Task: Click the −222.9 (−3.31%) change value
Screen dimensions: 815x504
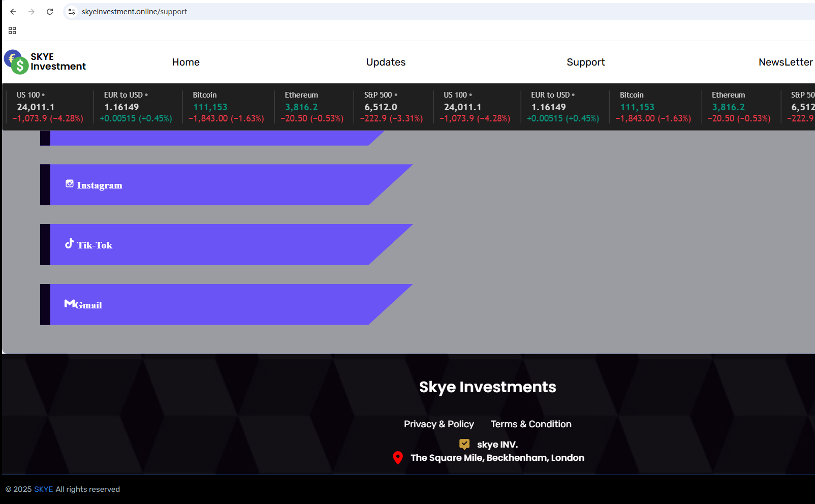Action: click(392, 118)
